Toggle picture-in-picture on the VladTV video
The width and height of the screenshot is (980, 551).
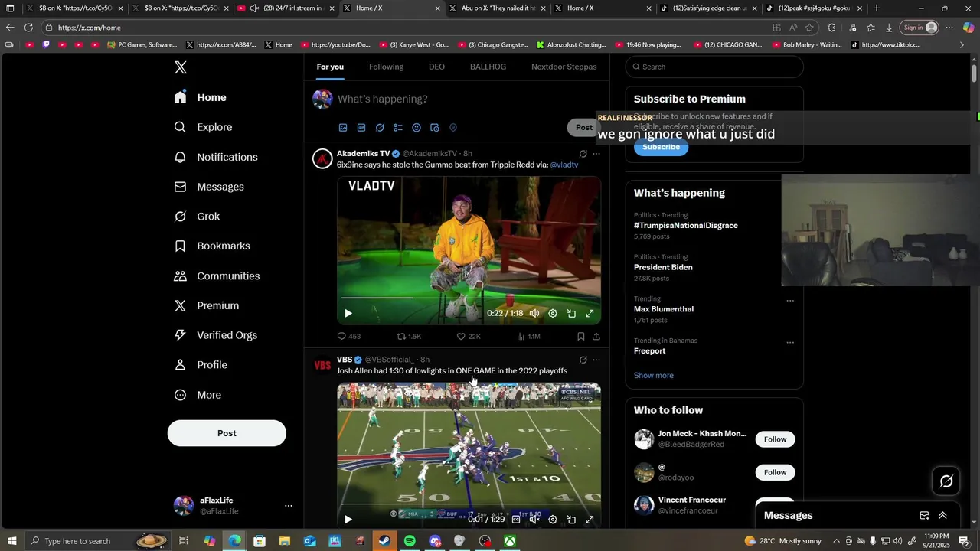tap(571, 313)
